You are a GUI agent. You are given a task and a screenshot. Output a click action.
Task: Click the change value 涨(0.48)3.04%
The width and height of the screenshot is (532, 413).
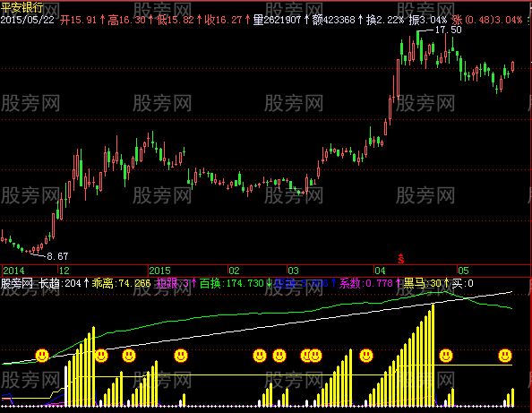coord(487,20)
